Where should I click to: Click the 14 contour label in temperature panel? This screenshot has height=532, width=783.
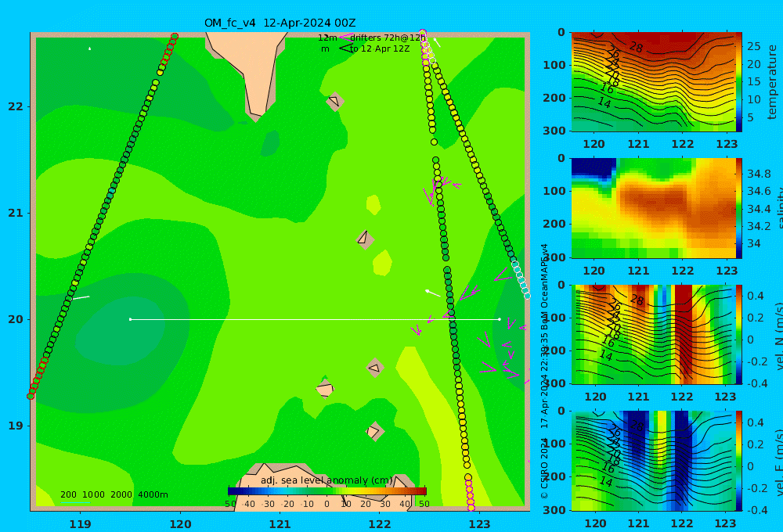604,103
